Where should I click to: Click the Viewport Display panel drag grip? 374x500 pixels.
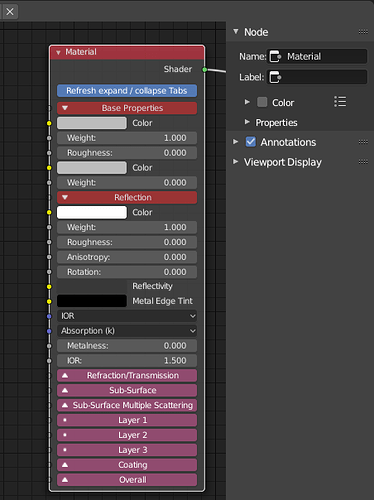pyautogui.click(x=363, y=162)
